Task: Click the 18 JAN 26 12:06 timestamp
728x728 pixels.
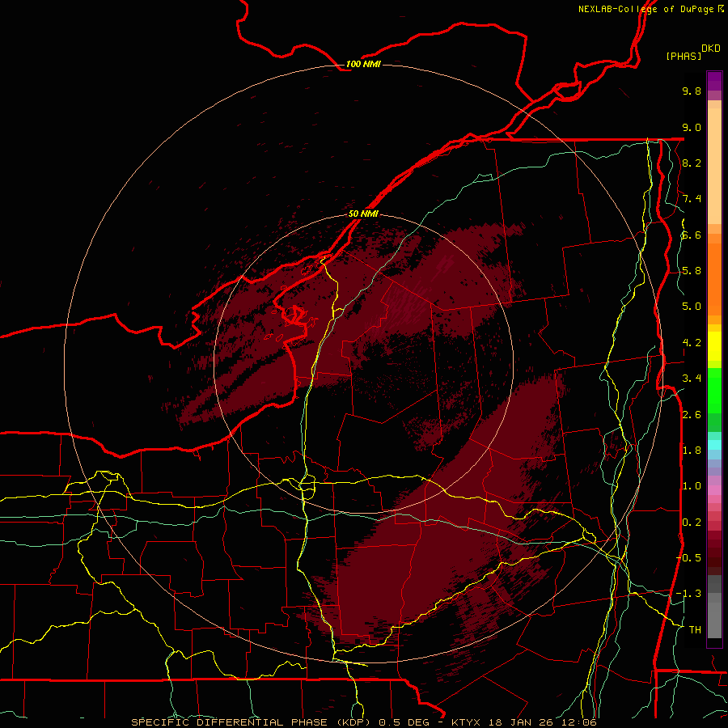Action: click(542, 722)
